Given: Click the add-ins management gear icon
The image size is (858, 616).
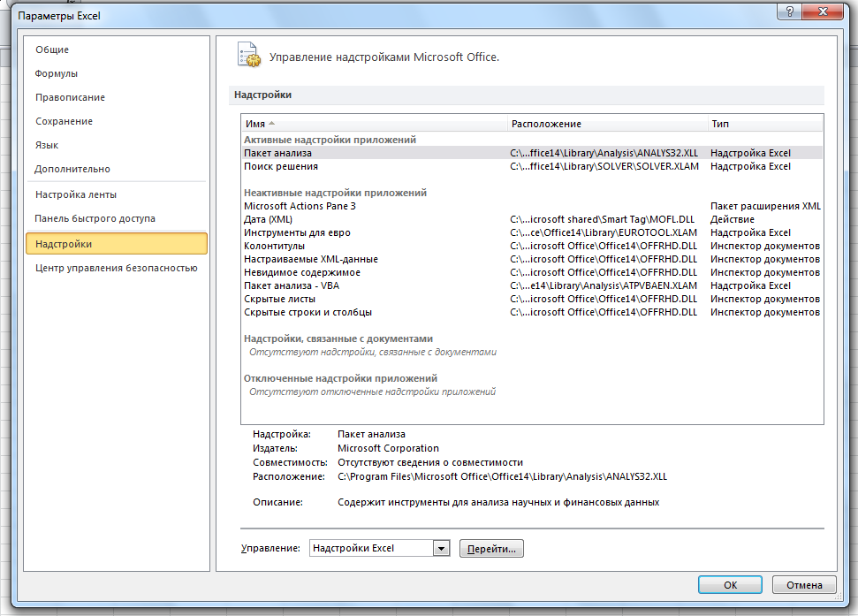Looking at the screenshot, I should (x=249, y=55).
